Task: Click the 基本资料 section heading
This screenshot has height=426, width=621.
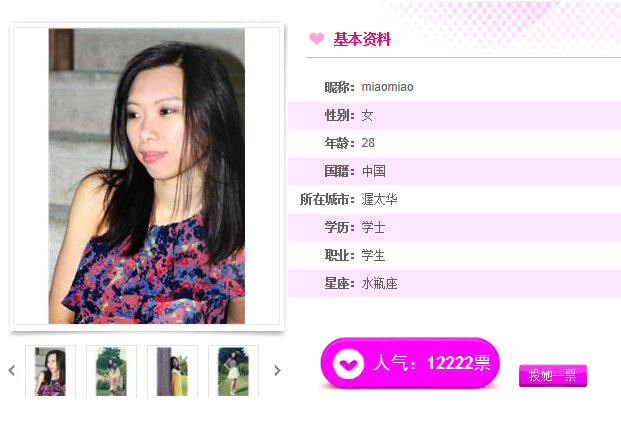Action: click(x=362, y=39)
